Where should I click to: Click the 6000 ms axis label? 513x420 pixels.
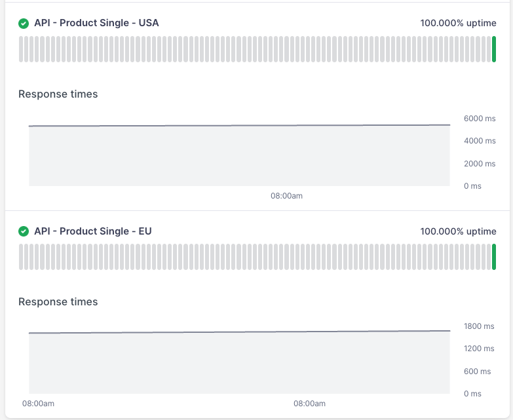pos(480,119)
